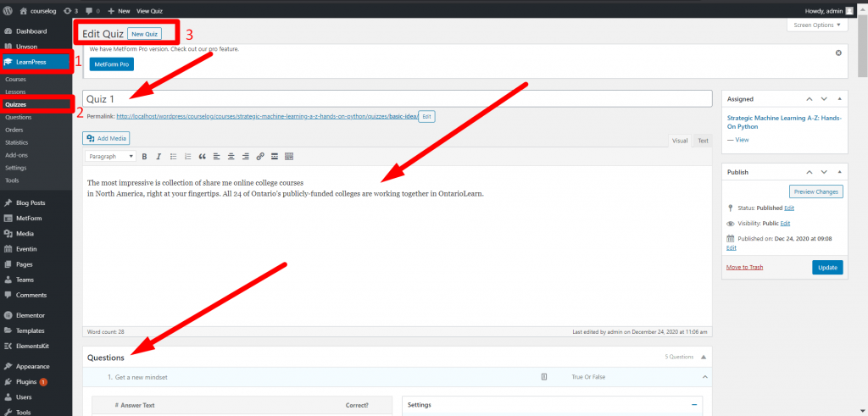Open the quiz permalink URL
The image size is (868, 416).
(x=267, y=117)
